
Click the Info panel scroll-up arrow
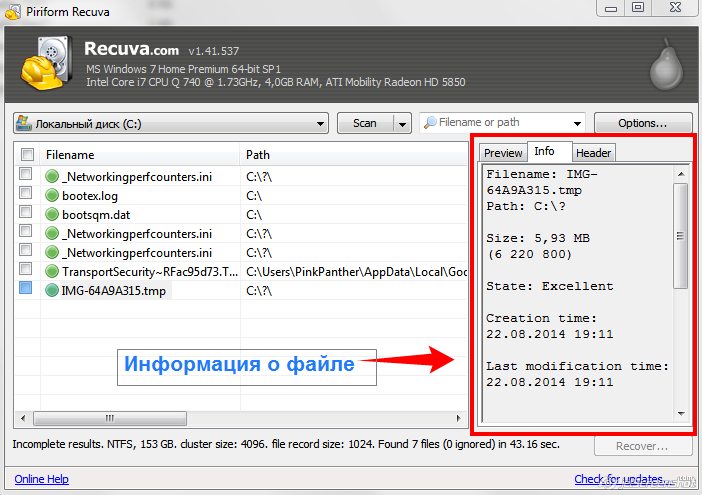(x=681, y=174)
